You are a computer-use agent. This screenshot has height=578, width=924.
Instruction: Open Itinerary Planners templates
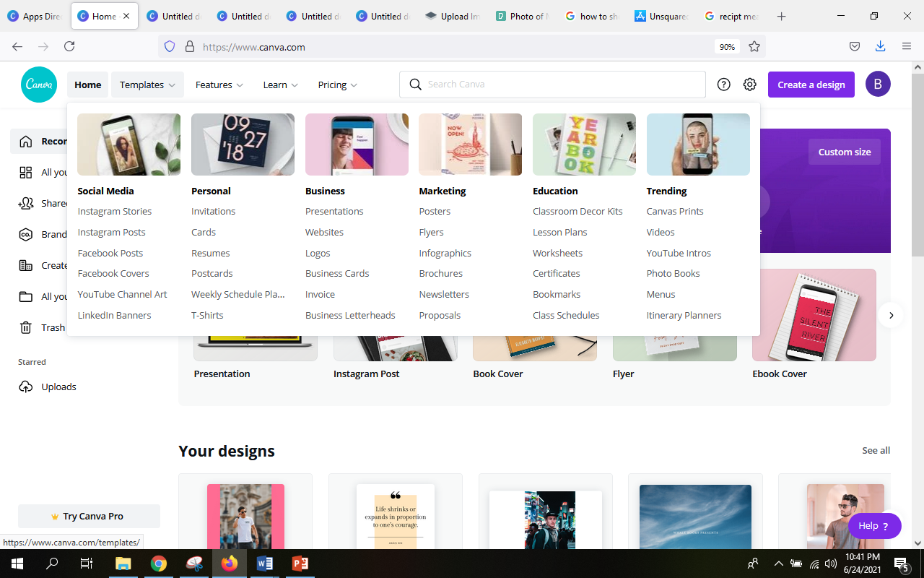(684, 315)
